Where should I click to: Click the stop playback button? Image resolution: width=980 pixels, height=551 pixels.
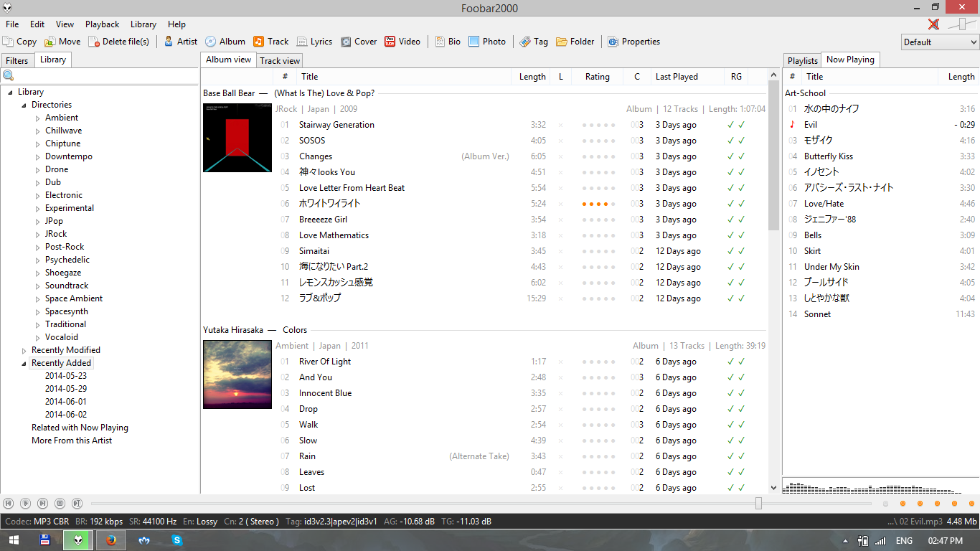pos(60,504)
